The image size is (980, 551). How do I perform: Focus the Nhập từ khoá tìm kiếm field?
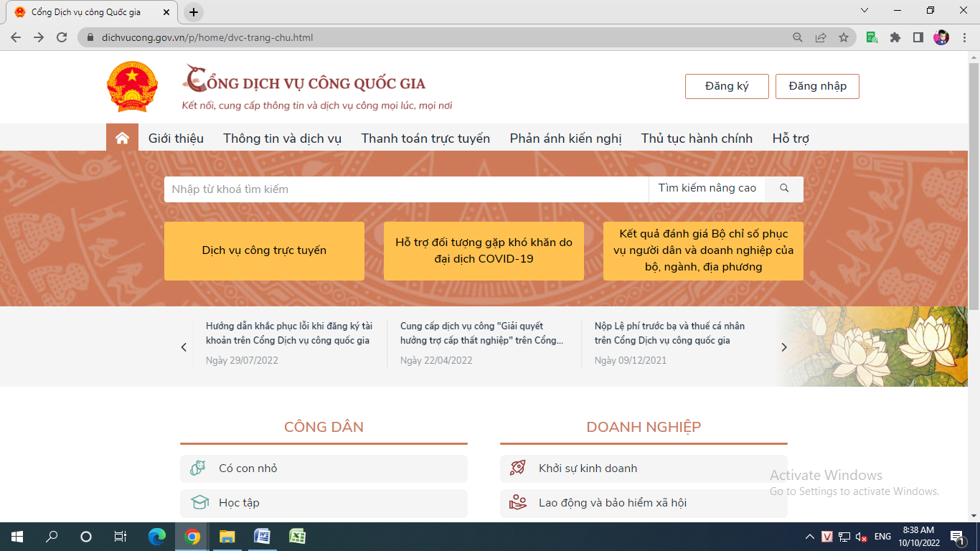tap(407, 189)
